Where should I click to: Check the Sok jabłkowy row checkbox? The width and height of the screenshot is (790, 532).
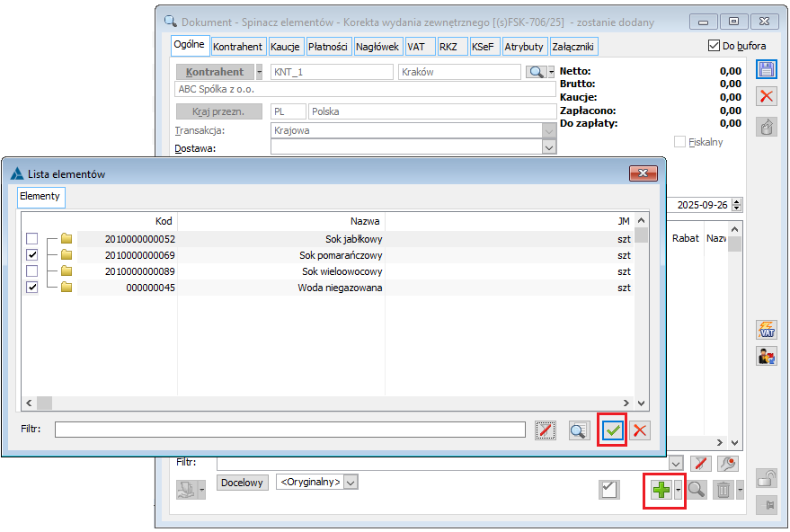tap(32, 239)
